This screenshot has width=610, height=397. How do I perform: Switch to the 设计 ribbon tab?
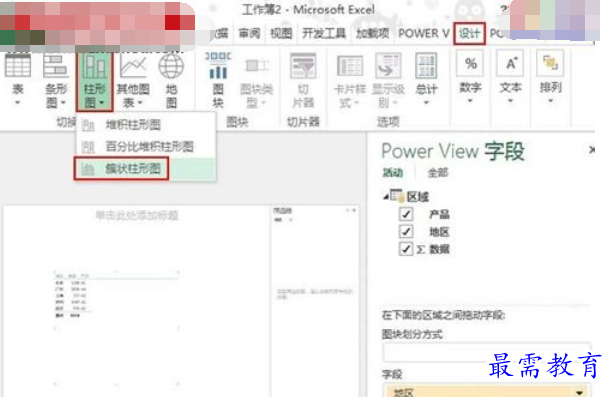pos(469,34)
